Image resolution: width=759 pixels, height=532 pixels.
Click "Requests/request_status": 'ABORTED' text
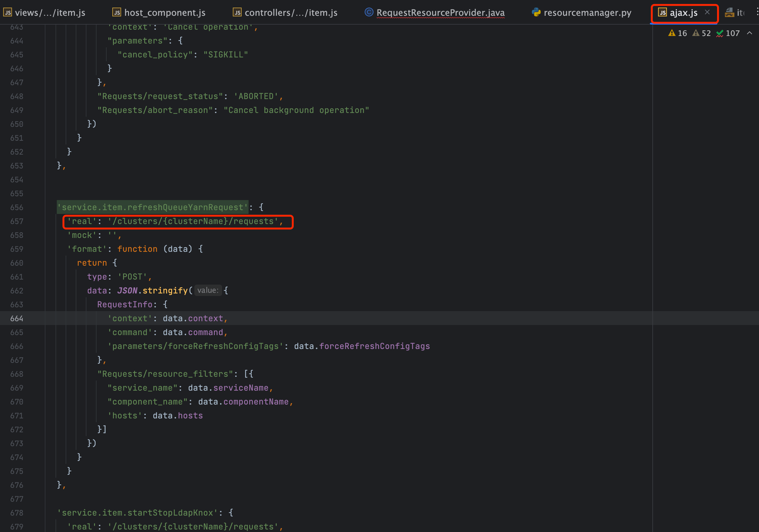[x=190, y=96]
